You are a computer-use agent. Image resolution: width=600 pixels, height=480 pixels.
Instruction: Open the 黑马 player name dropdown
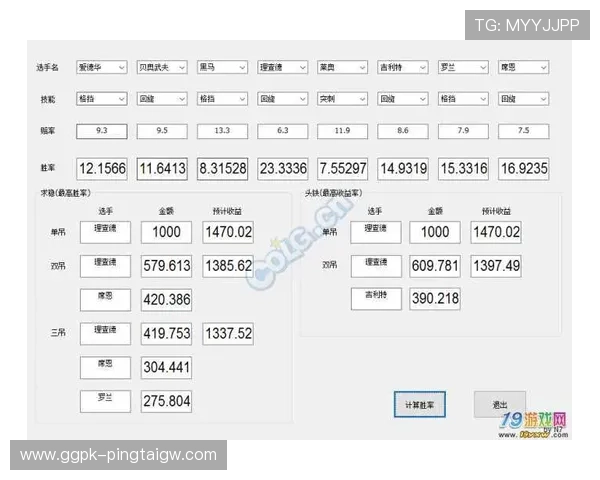[x=222, y=67]
